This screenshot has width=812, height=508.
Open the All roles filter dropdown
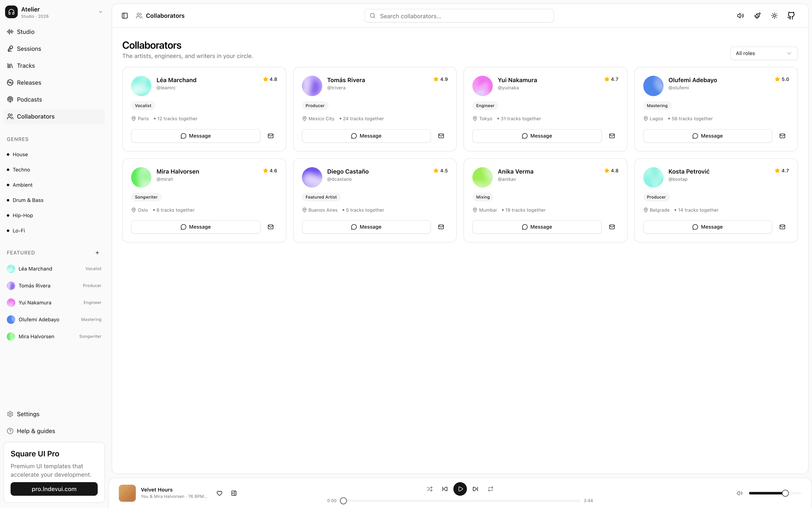point(764,53)
